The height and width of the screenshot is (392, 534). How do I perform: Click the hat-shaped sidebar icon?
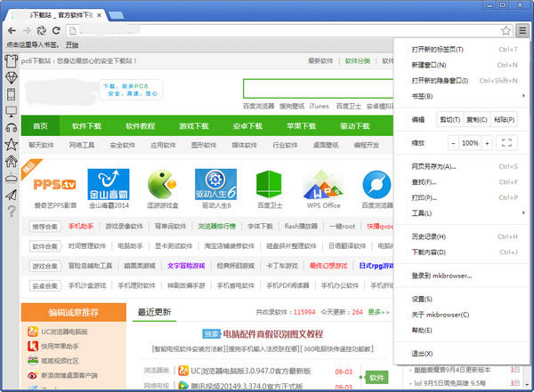coord(12,179)
